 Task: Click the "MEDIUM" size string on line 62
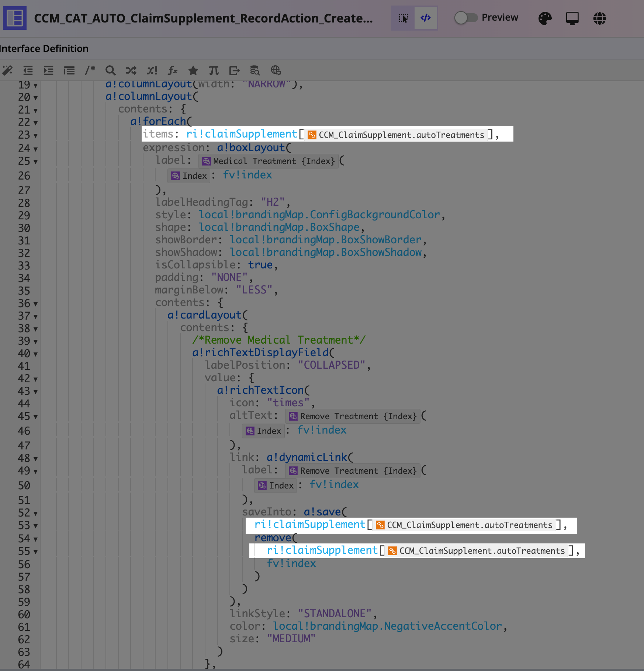(291, 639)
